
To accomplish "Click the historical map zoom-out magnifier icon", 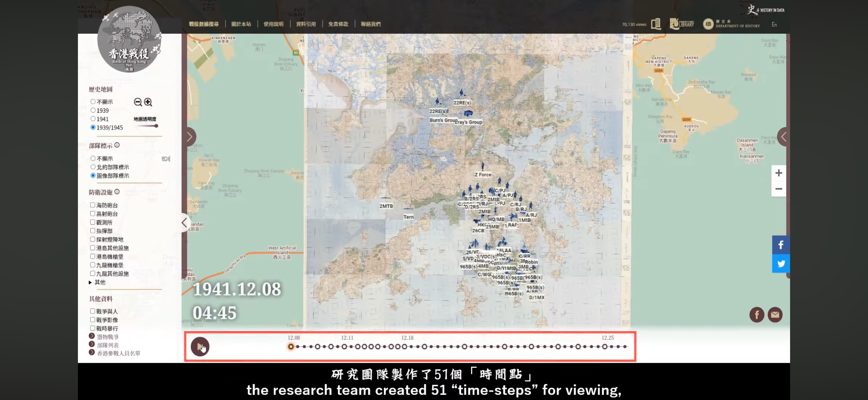I will coord(138,102).
